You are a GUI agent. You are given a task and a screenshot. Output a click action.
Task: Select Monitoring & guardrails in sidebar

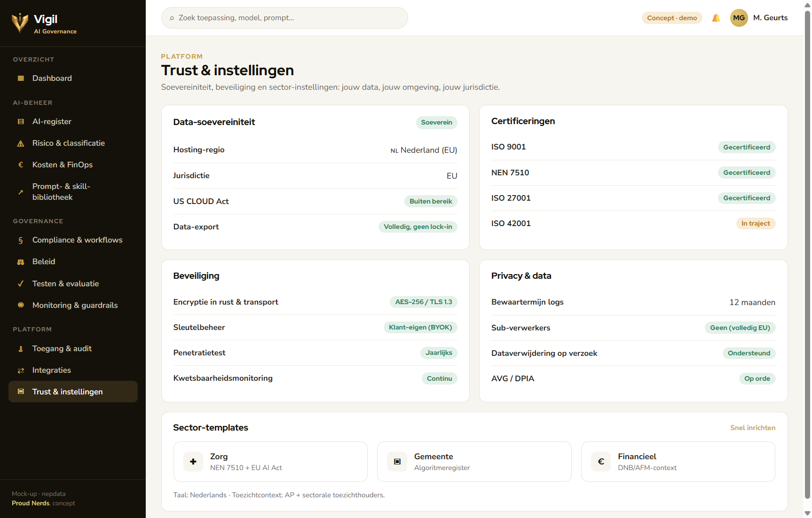click(x=73, y=306)
